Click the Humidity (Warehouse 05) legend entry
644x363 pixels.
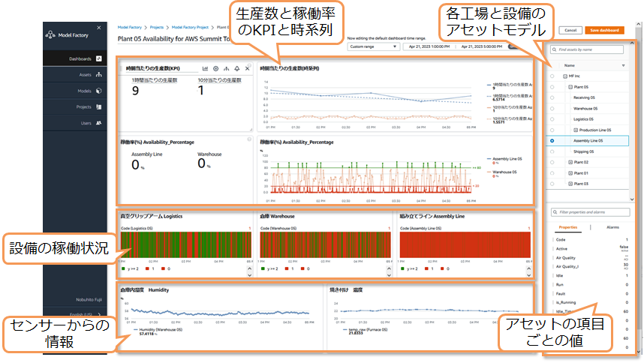[x=158, y=330]
